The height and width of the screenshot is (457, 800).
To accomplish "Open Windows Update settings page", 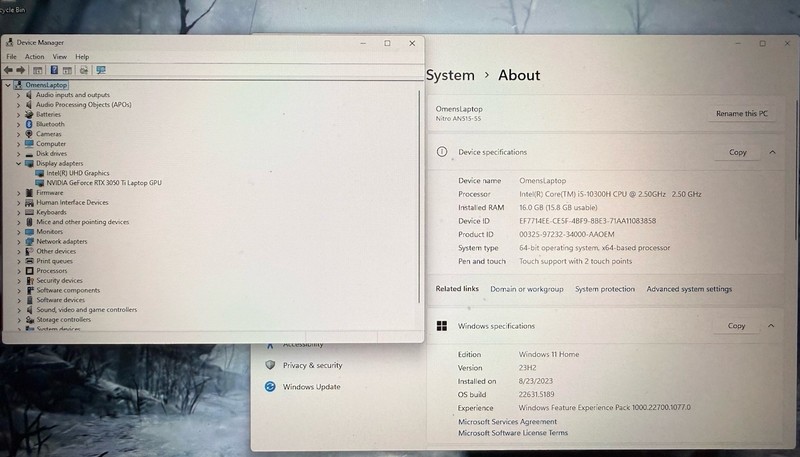I will click(311, 387).
